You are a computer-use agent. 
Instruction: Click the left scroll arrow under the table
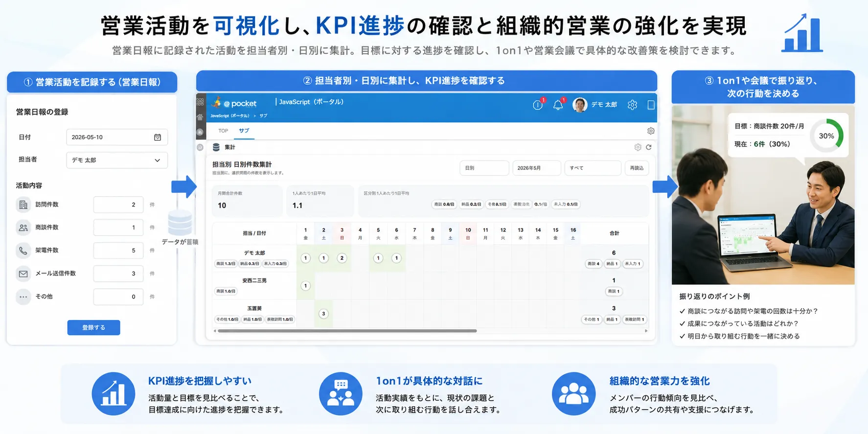tap(215, 331)
